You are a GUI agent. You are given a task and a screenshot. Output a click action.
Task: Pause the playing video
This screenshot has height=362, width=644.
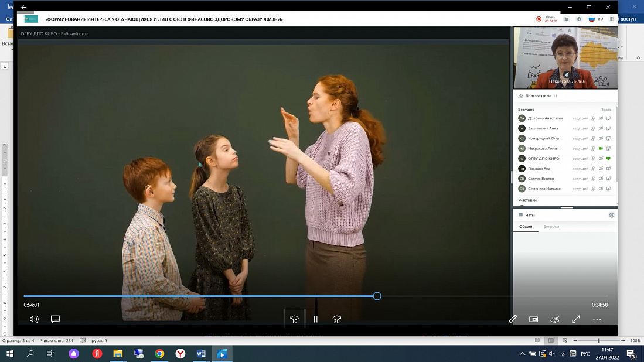[315, 319]
